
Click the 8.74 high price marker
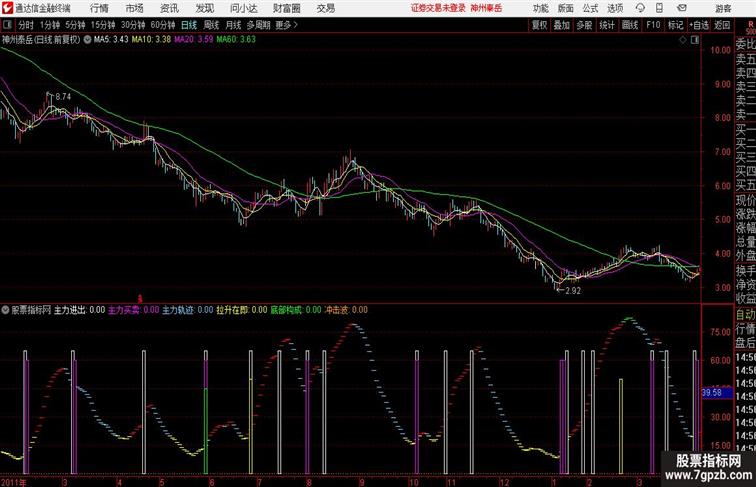click(63, 96)
